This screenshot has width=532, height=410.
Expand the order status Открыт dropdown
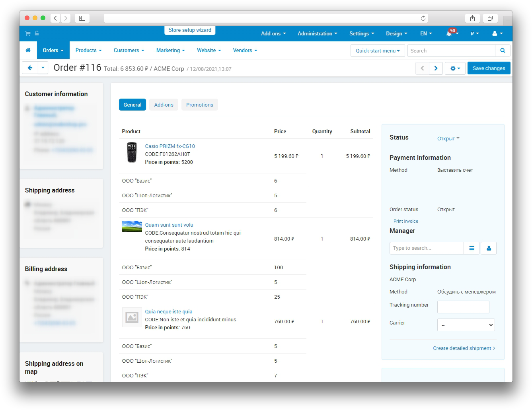448,139
